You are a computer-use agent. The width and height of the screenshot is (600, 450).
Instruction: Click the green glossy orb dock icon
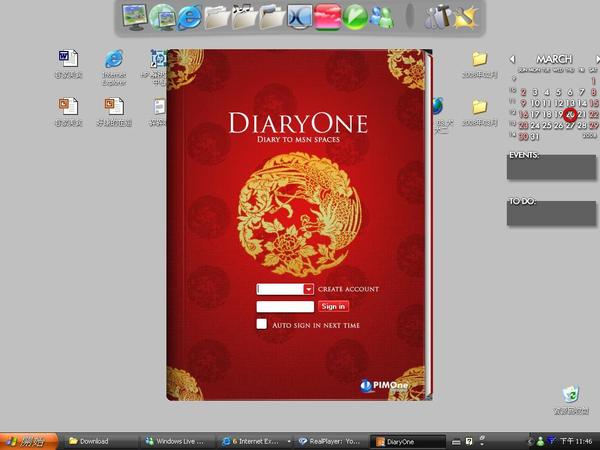coord(355,17)
